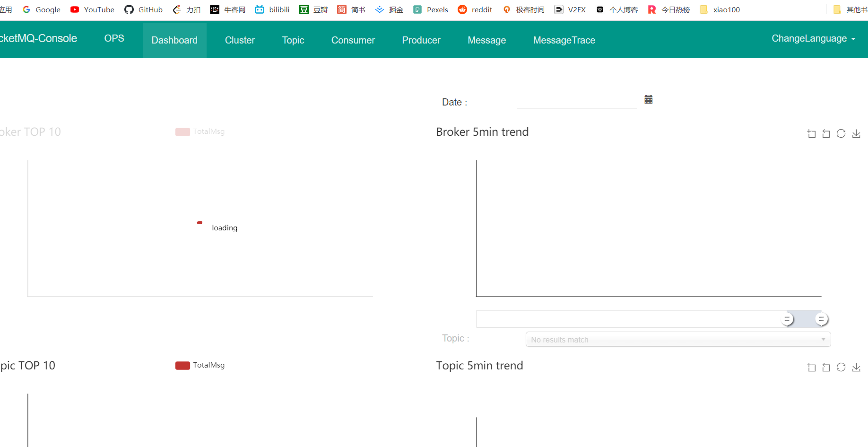Viewport: 868px width, 447px height.
Task: Open the 牛客网 bookmark
Action: [x=228, y=9]
